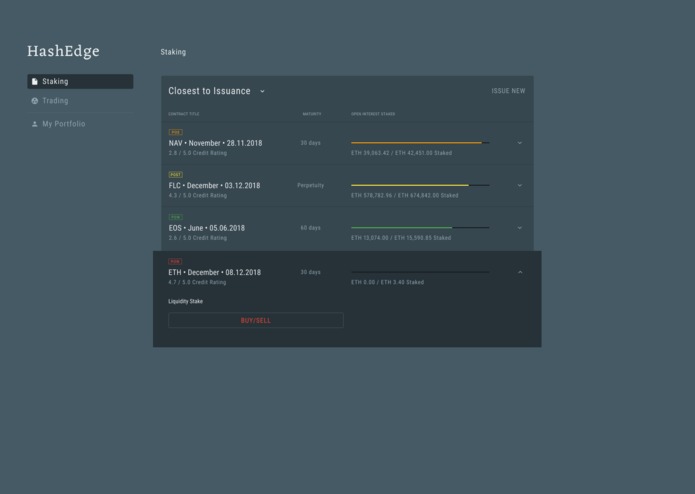The height and width of the screenshot is (494, 695).
Task: Click the Maturity column header
Action: (x=312, y=114)
